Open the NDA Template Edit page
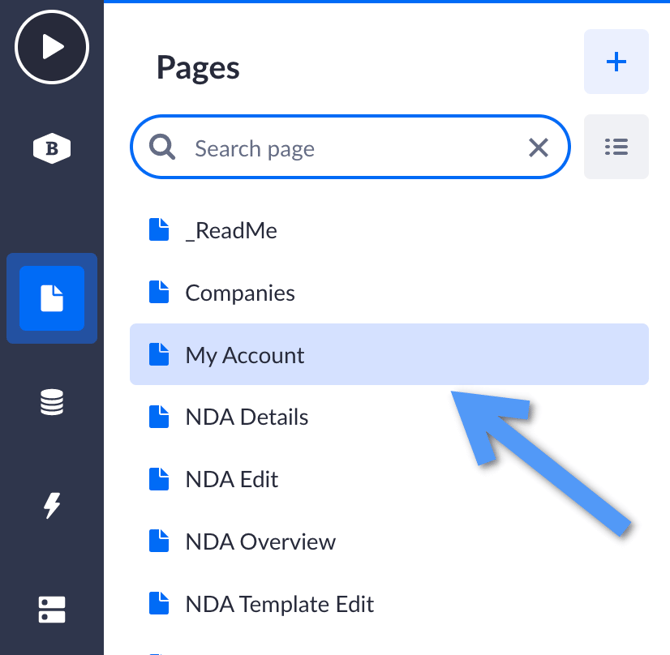The height and width of the screenshot is (655, 670). 279,604
